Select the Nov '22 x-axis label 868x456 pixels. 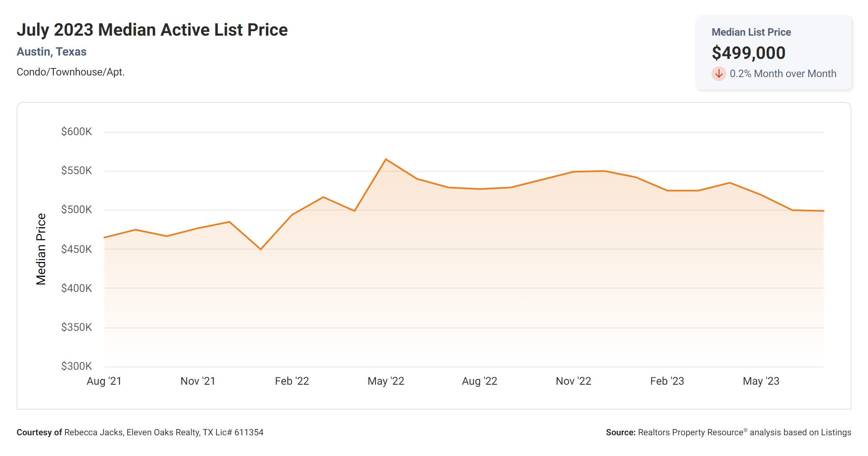(573, 381)
